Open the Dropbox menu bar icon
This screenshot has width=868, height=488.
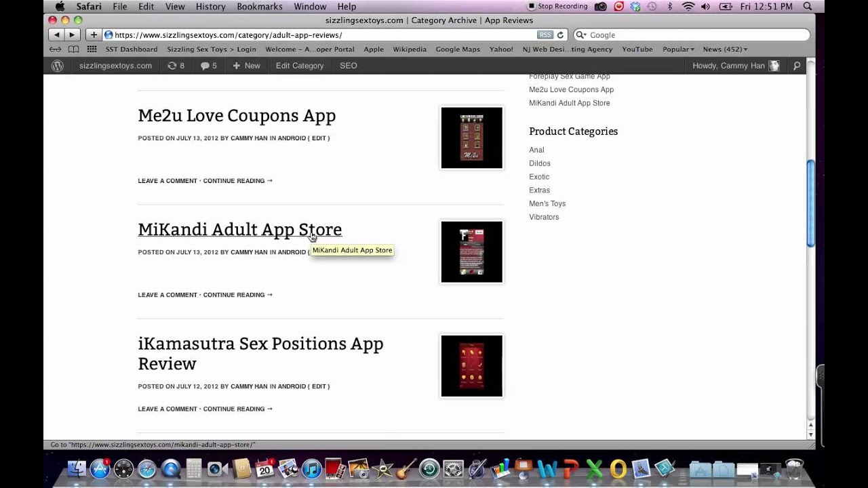coord(635,6)
